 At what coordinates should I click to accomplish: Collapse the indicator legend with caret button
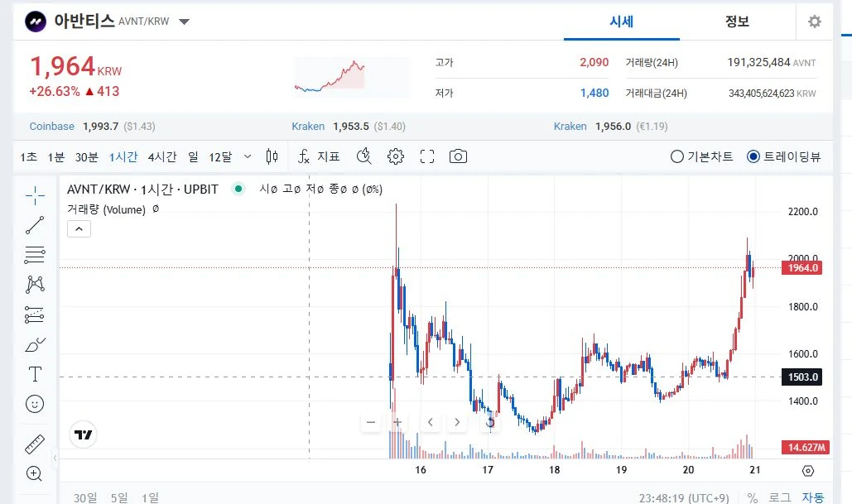tap(79, 228)
